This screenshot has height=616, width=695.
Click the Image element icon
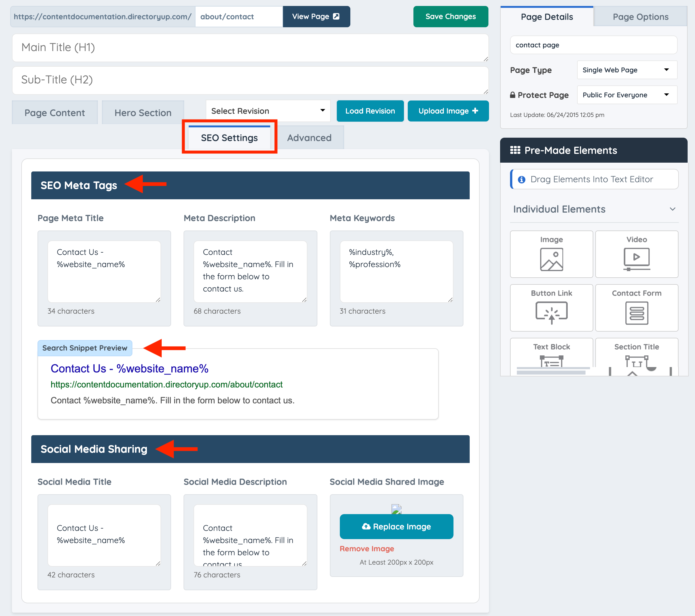coord(551,259)
